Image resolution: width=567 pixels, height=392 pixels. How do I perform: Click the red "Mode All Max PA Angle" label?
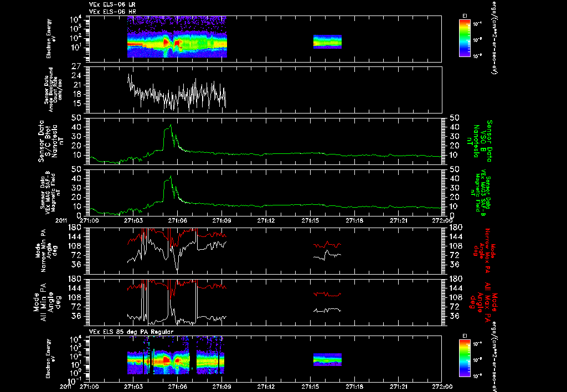[x=483, y=302]
